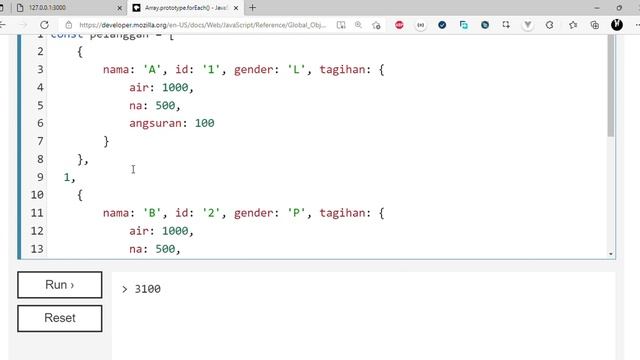Image resolution: width=640 pixels, height=360 pixels.
Task: Click the editor scroll down arrow
Action: 611,254
